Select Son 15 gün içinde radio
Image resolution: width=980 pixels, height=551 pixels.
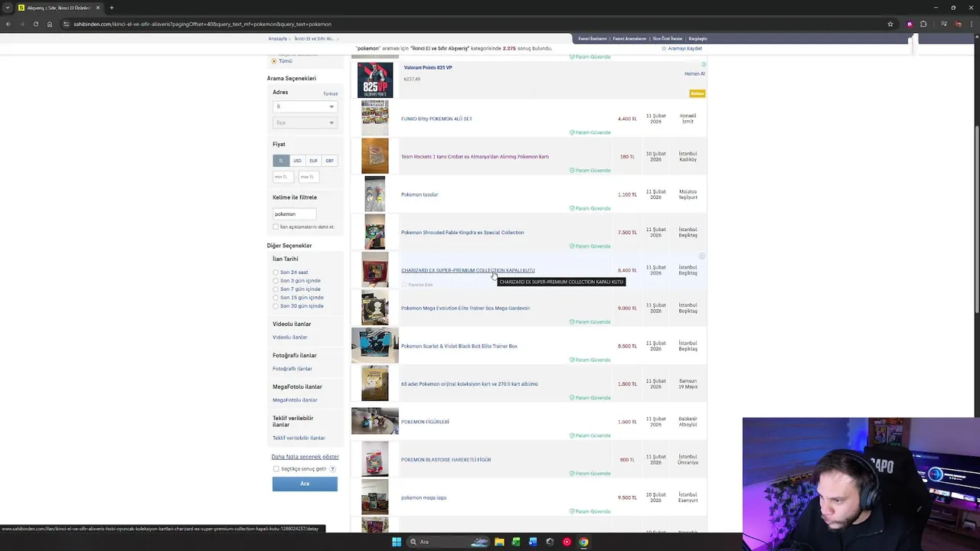click(x=276, y=298)
